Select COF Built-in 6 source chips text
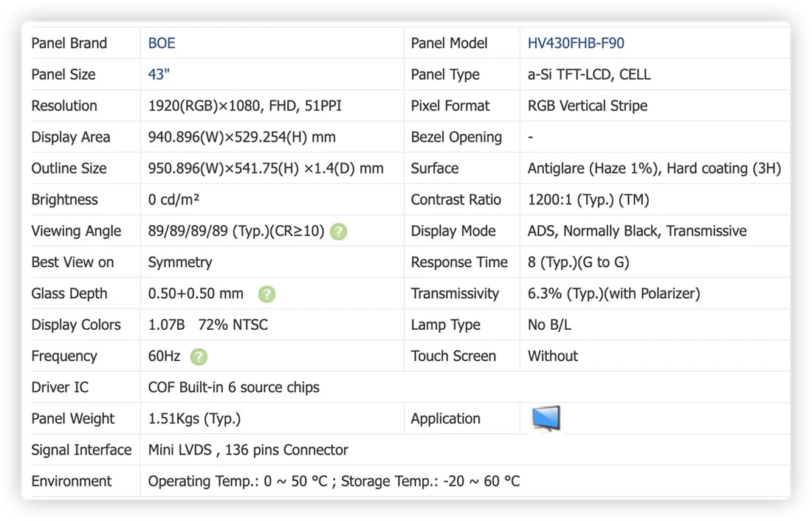The height and width of the screenshot is (521, 812). click(x=233, y=387)
